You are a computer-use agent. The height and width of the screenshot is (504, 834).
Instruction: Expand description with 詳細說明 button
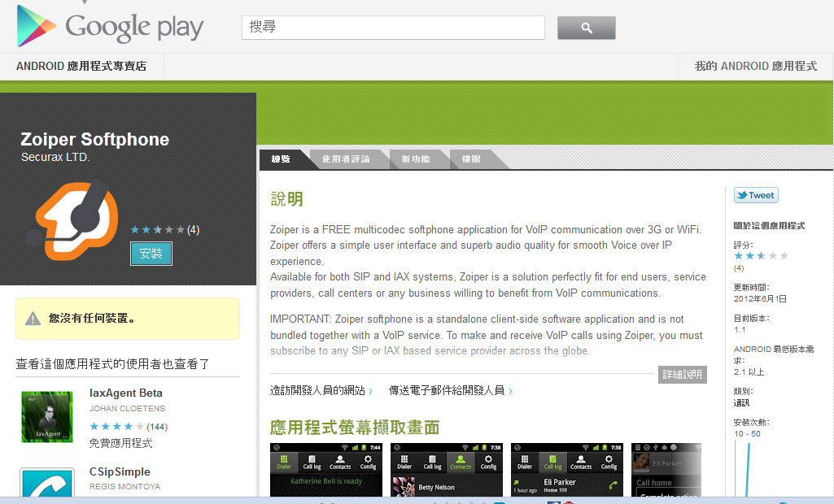682,374
